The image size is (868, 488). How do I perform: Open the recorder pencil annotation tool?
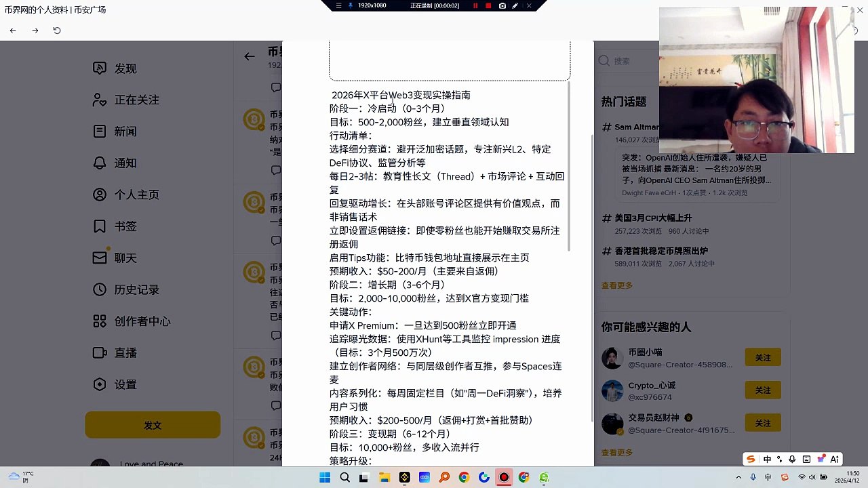coord(515,5)
